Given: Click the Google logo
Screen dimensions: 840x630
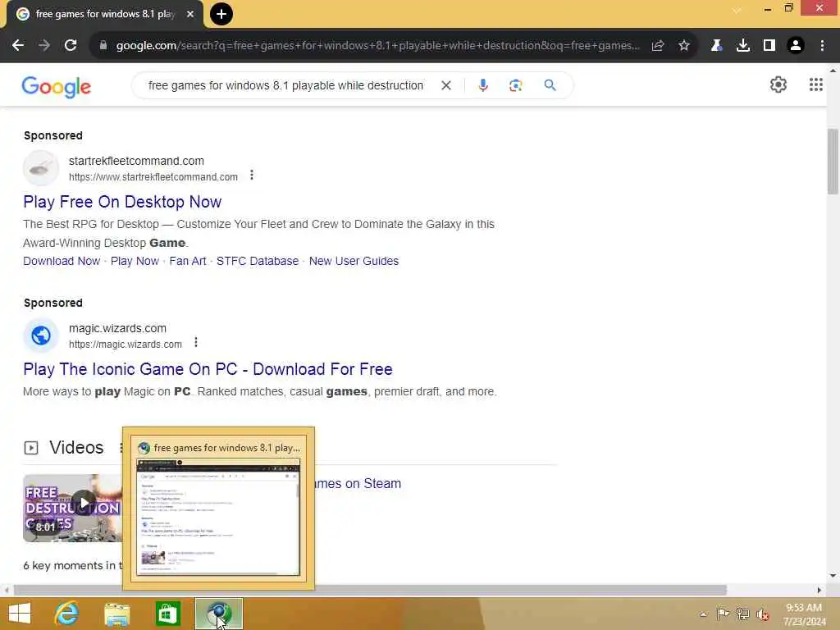Looking at the screenshot, I should [x=57, y=87].
